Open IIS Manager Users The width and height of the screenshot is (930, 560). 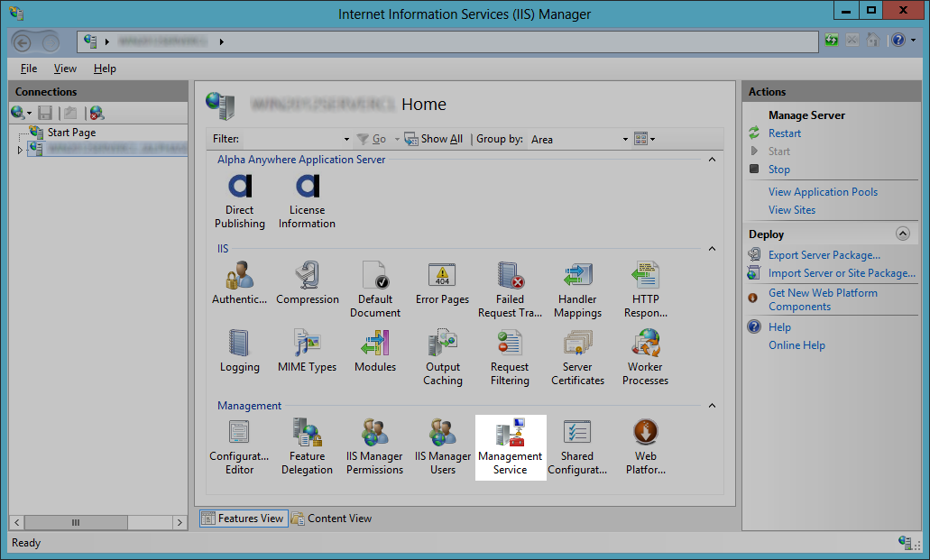443,446
